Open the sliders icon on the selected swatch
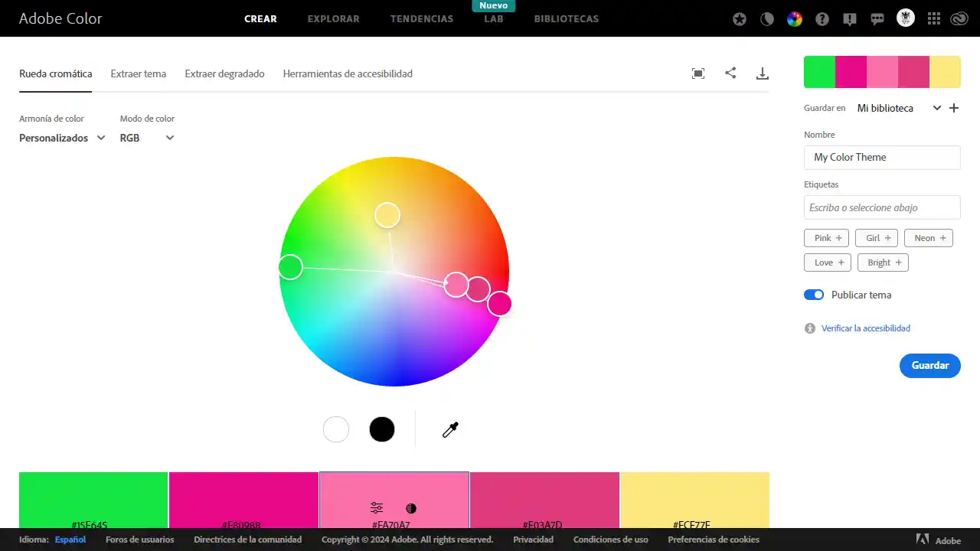980x551 pixels. pyautogui.click(x=376, y=507)
